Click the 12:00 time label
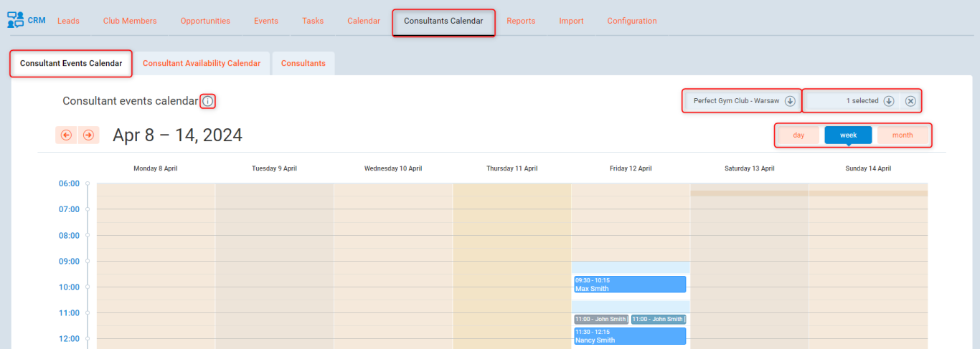 (69, 338)
